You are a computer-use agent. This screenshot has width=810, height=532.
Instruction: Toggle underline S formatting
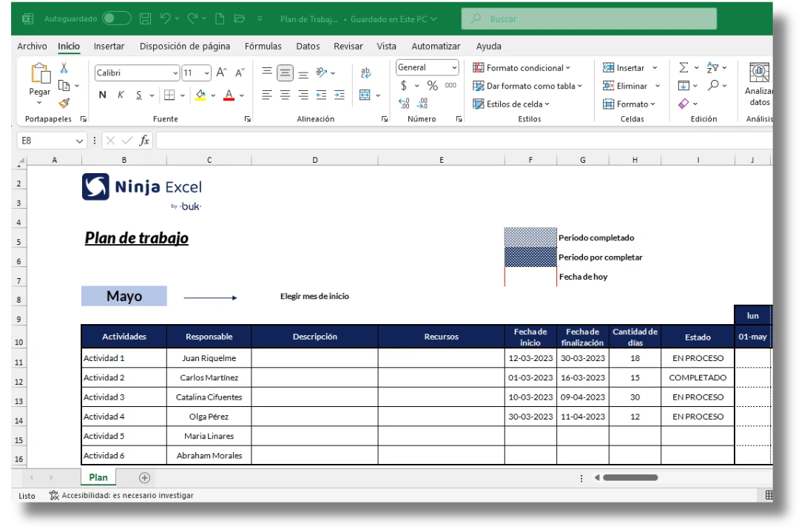click(x=139, y=95)
